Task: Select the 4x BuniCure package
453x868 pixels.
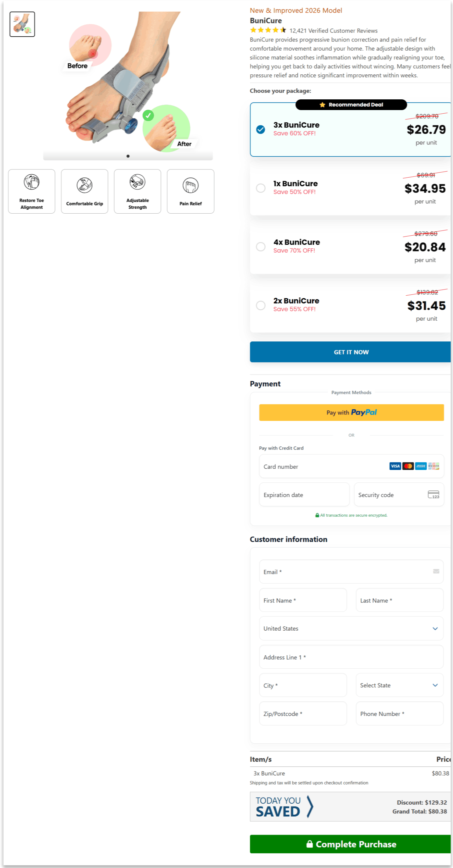Action: pos(261,247)
